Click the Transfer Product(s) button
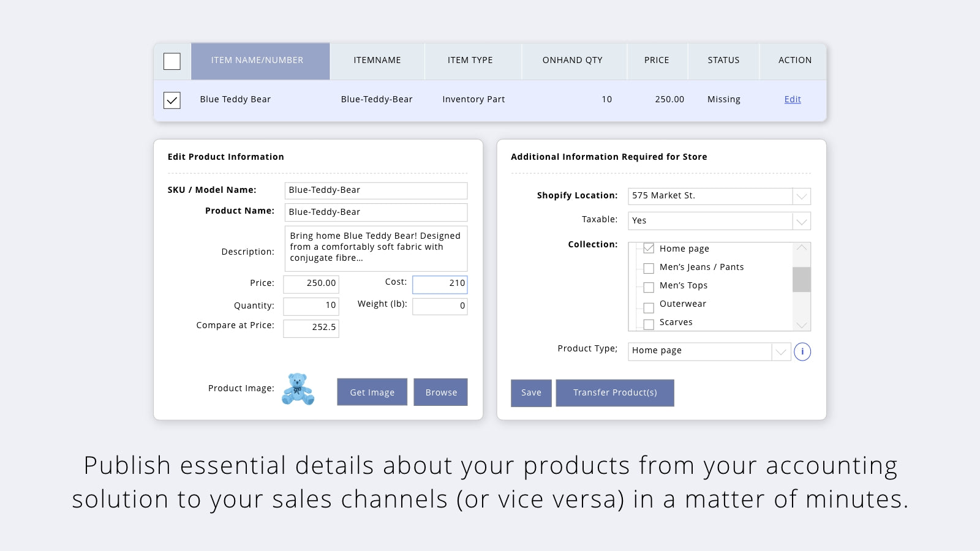980x551 pixels. pos(615,392)
